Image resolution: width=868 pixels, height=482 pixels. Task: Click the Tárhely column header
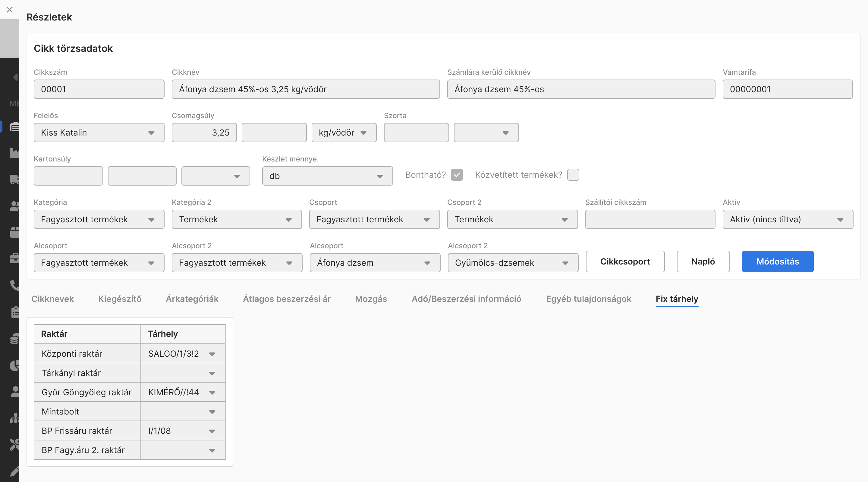point(183,334)
